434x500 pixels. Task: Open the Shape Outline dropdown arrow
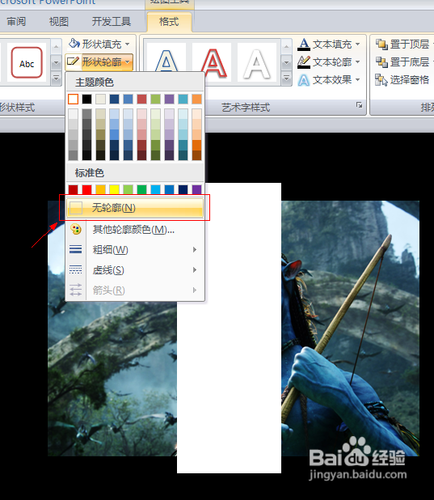[x=127, y=62]
